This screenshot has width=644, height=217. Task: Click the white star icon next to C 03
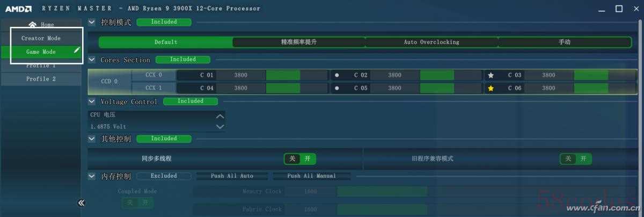click(x=491, y=75)
